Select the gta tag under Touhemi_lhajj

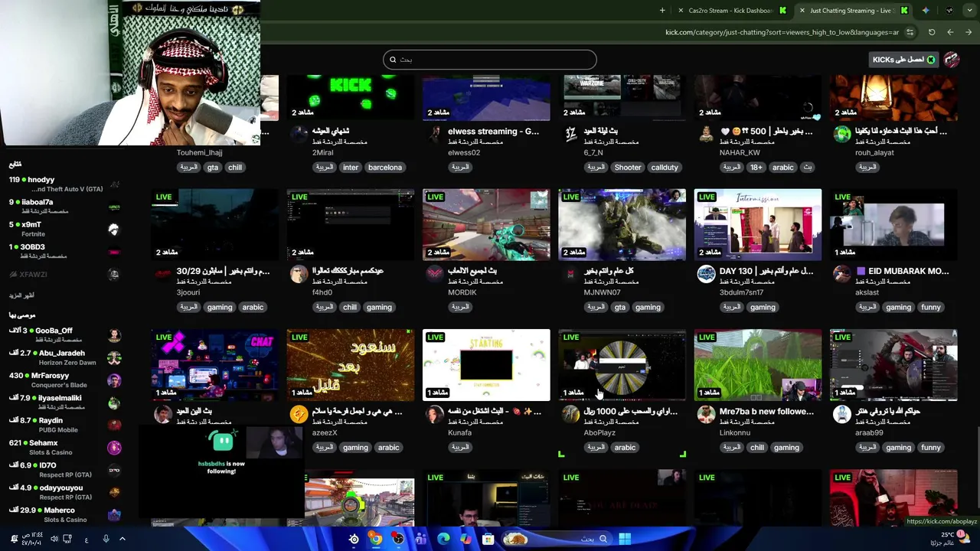[x=212, y=168]
